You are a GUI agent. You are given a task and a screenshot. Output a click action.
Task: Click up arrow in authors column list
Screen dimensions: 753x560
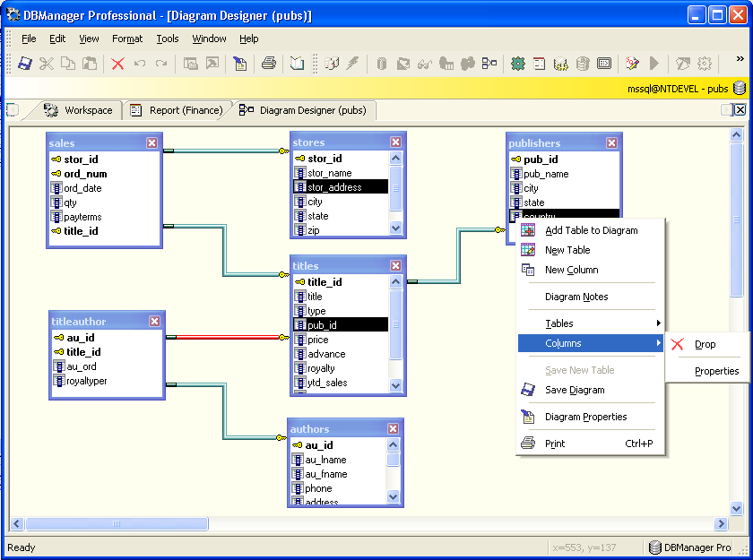(394, 444)
